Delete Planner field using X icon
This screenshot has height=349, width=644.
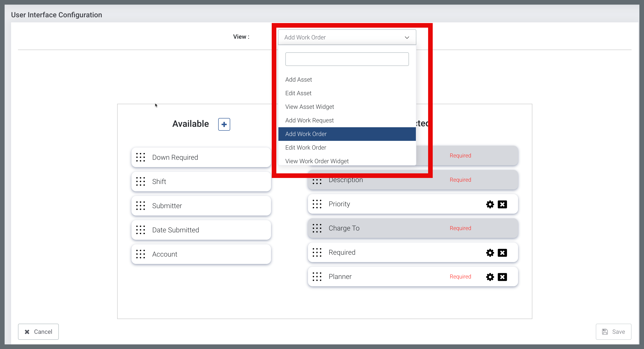click(x=502, y=277)
